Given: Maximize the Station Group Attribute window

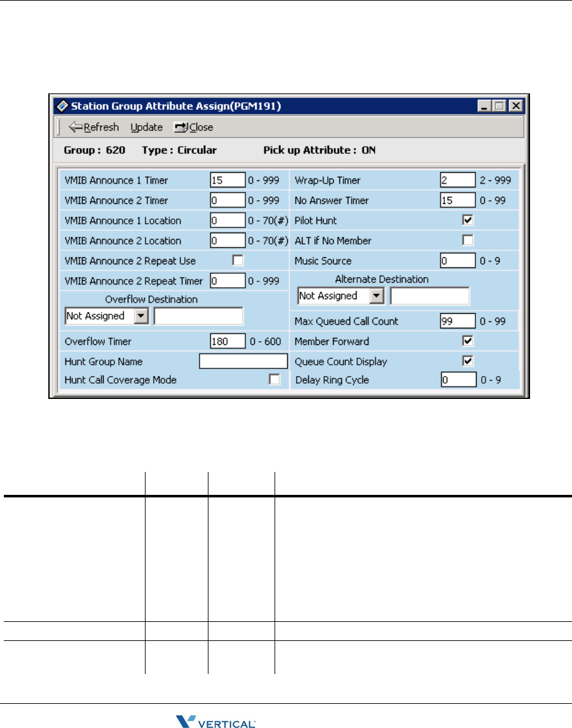Looking at the screenshot, I should coord(500,106).
